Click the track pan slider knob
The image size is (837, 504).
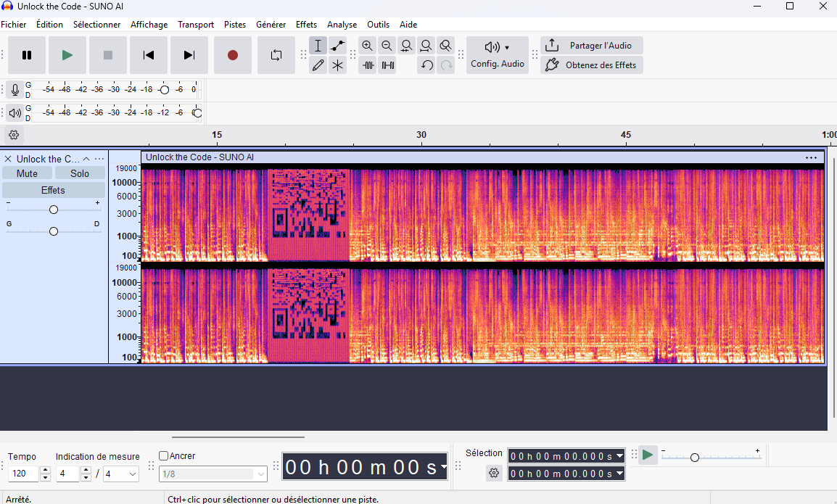click(54, 231)
